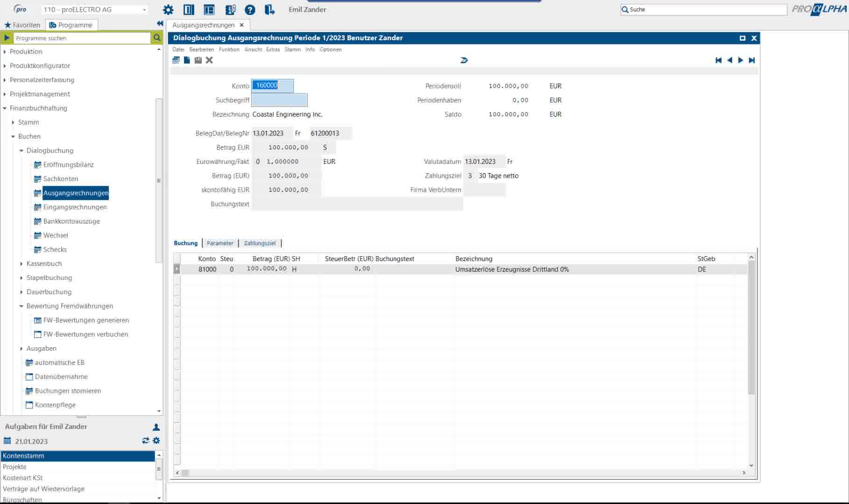Image resolution: width=849 pixels, height=504 pixels.
Task: Open Buchungen stornieren program
Action: click(x=68, y=391)
